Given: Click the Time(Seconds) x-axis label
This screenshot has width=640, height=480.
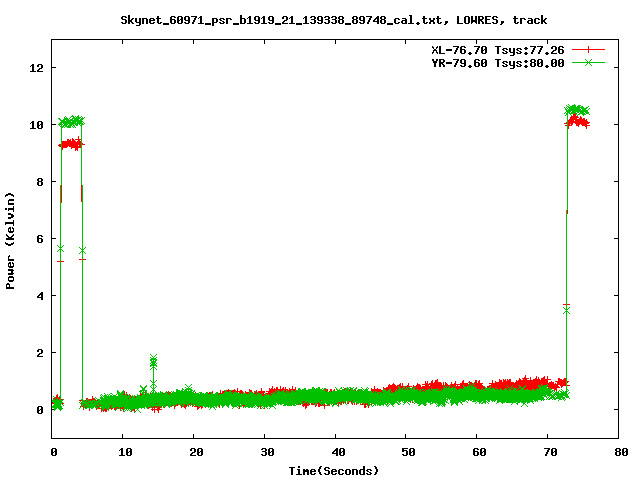Looking at the screenshot, I should click(333, 470).
